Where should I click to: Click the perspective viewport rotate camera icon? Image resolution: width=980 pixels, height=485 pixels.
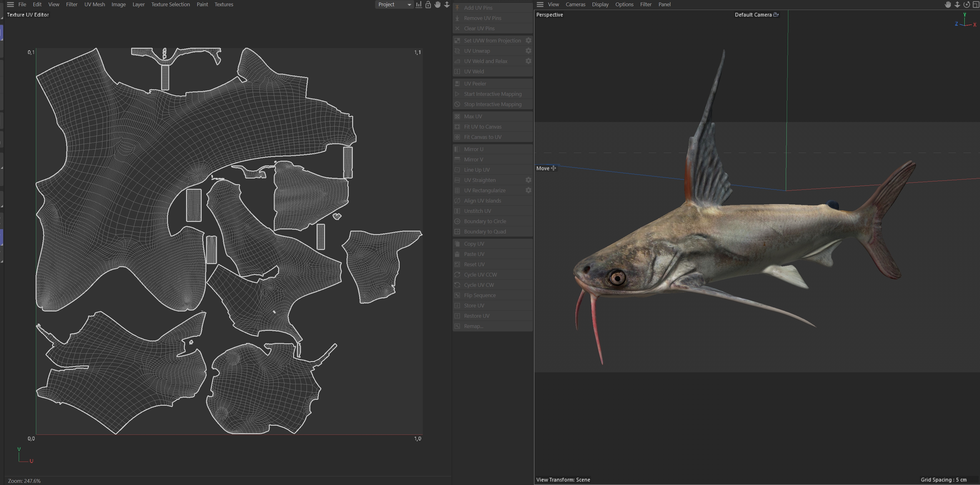tap(966, 5)
